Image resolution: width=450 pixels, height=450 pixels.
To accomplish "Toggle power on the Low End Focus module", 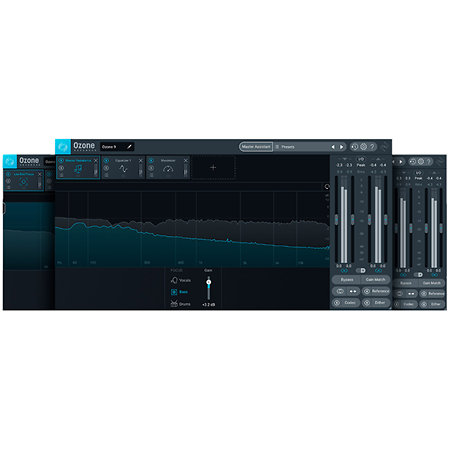I will point(8,174).
